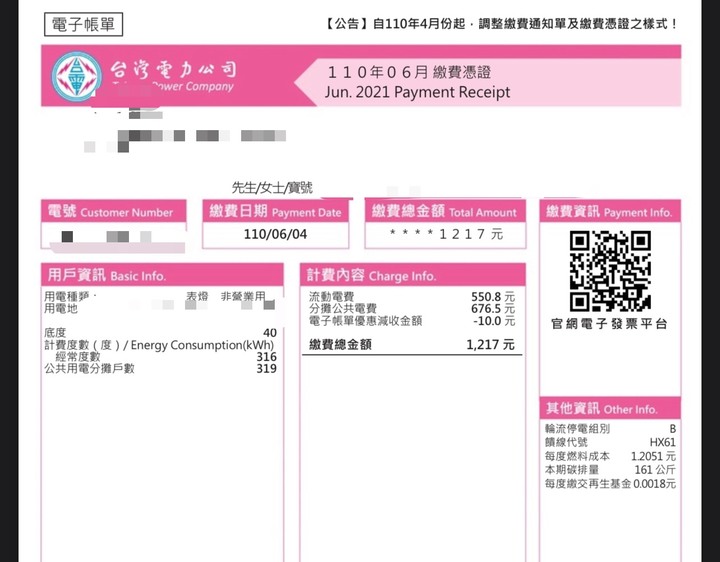This screenshot has width=720, height=562.
Task: Click the 本期碳排量 161 公斤 row
Action: click(x=610, y=470)
